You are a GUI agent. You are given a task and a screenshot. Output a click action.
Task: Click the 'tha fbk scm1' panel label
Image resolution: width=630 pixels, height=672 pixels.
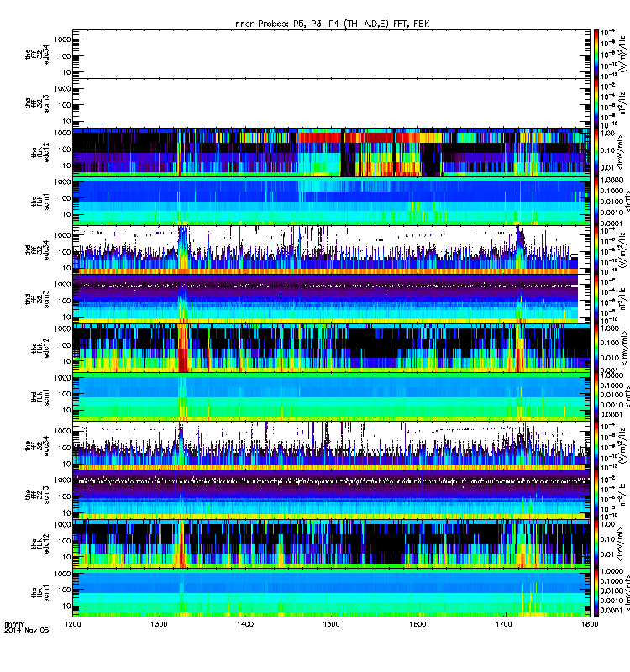click(40, 201)
